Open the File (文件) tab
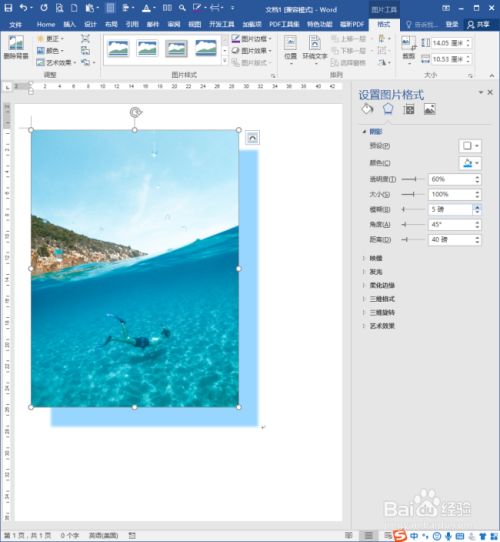Viewport: 500px width, 542px height. (x=16, y=25)
